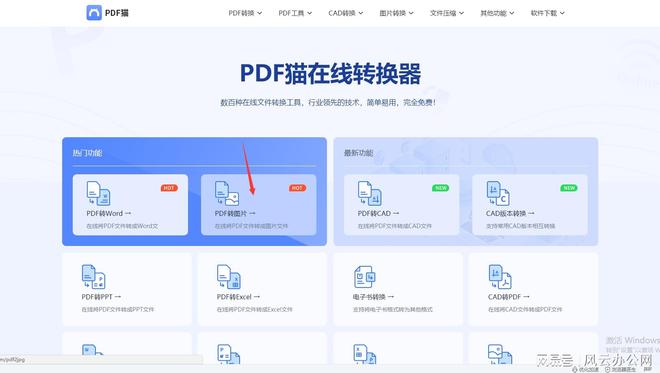The height and width of the screenshot is (373, 660).
Task: Click the PDF转Excel card icon
Action: [229, 277]
